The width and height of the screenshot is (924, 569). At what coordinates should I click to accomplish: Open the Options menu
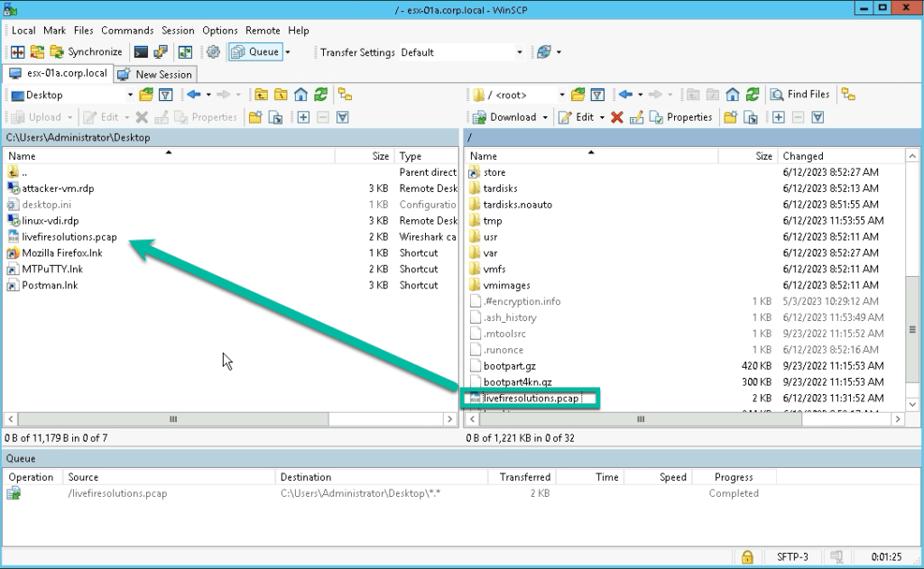click(x=220, y=31)
